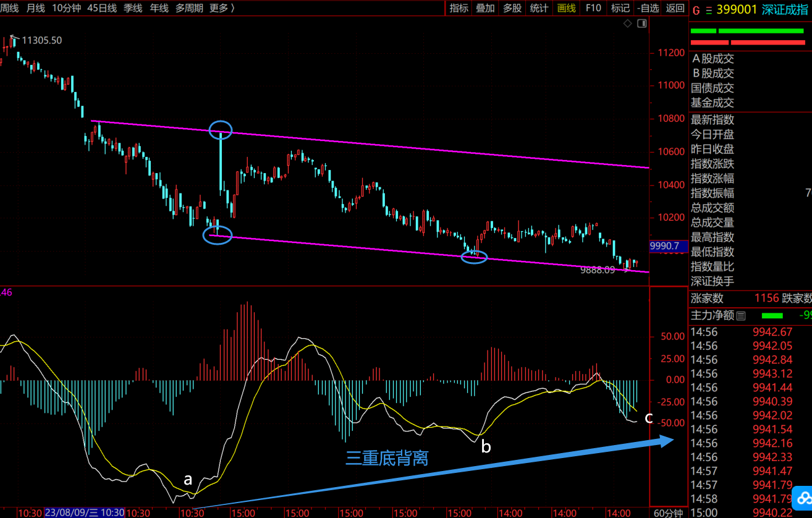The height and width of the screenshot is (518, 812).
Task: Click the 指数涨幅 label
Action: (713, 179)
